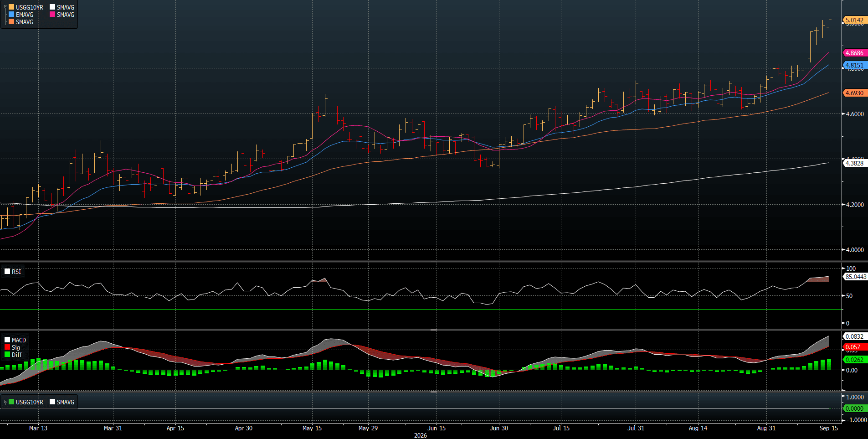Click the red Sig legend swatch
This screenshot has width=868, height=439.
point(7,347)
